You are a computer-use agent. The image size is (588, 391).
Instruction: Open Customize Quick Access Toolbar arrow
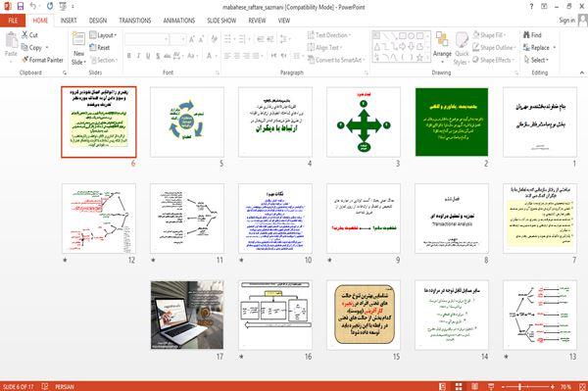(73, 7)
